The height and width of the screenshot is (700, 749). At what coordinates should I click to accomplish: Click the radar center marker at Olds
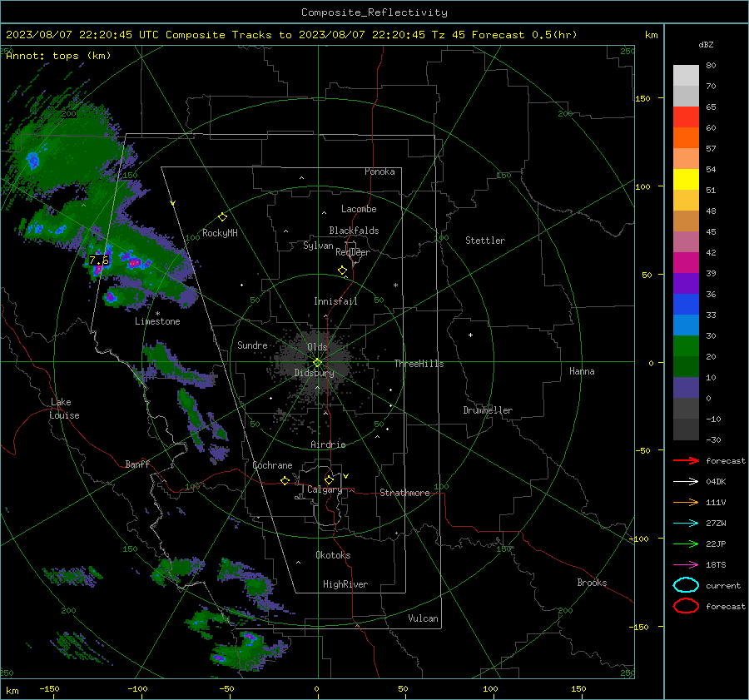pos(317,363)
